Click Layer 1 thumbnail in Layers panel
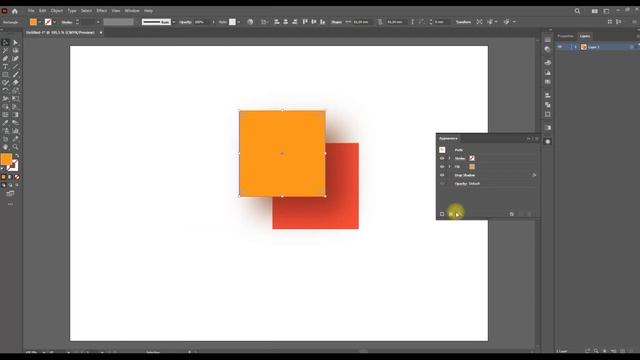This screenshot has height=360, width=640. pos(584,47)
